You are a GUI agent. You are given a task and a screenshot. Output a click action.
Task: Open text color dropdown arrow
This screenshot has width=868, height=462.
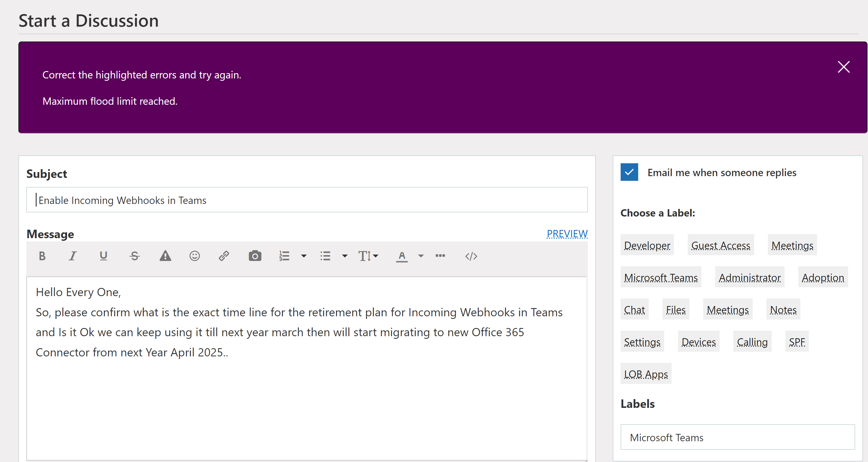tap(421, 256)
